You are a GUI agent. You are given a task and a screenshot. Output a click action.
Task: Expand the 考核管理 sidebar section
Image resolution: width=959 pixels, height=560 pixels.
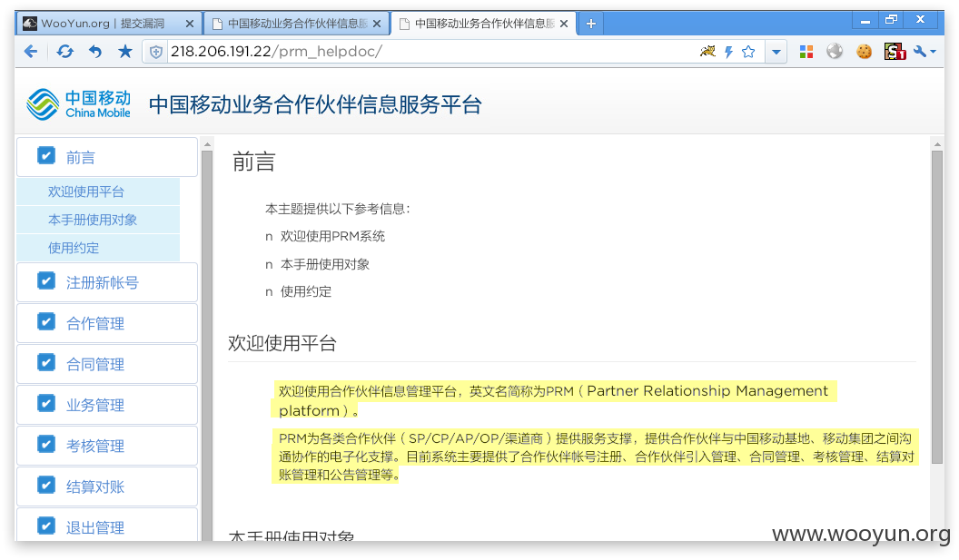[x=107, y=446]
